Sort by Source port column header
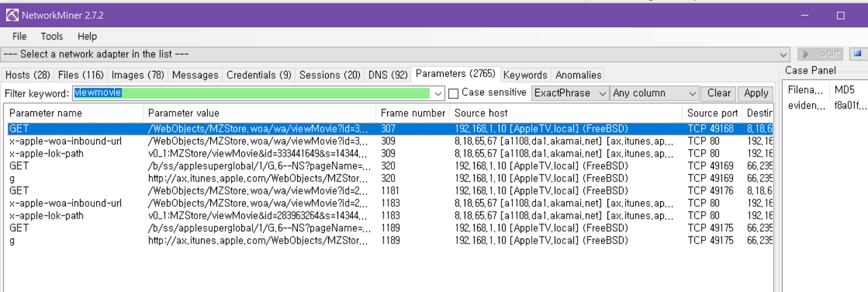Image resolution: width=868 pixels, height=292 pixels. (x=712, y=113)
